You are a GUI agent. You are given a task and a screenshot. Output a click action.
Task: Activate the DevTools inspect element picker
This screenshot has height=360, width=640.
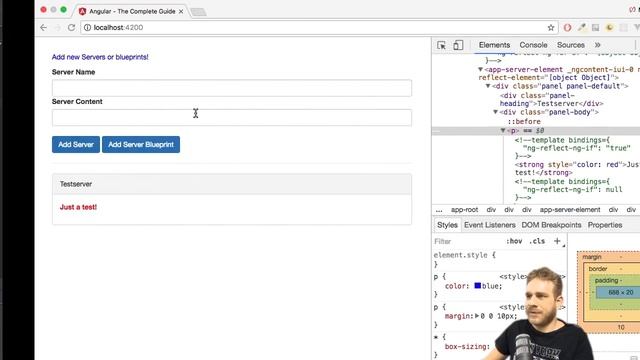click(441, 45)
